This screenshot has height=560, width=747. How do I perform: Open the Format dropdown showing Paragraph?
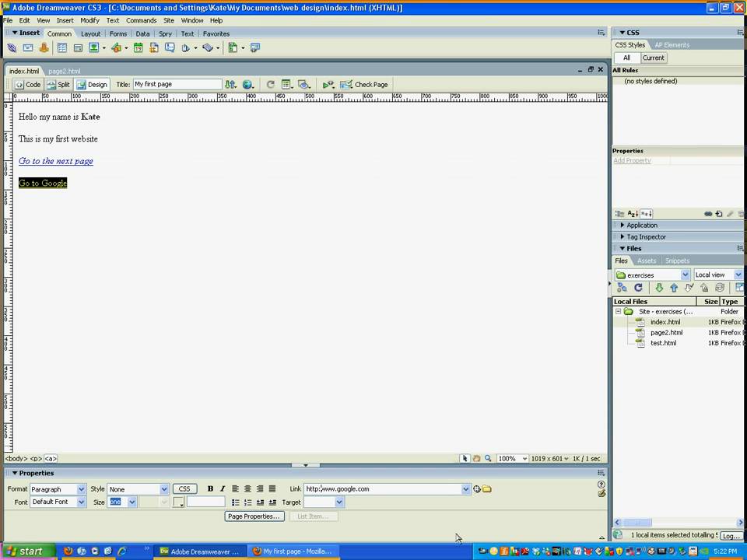tap(58, 489)
